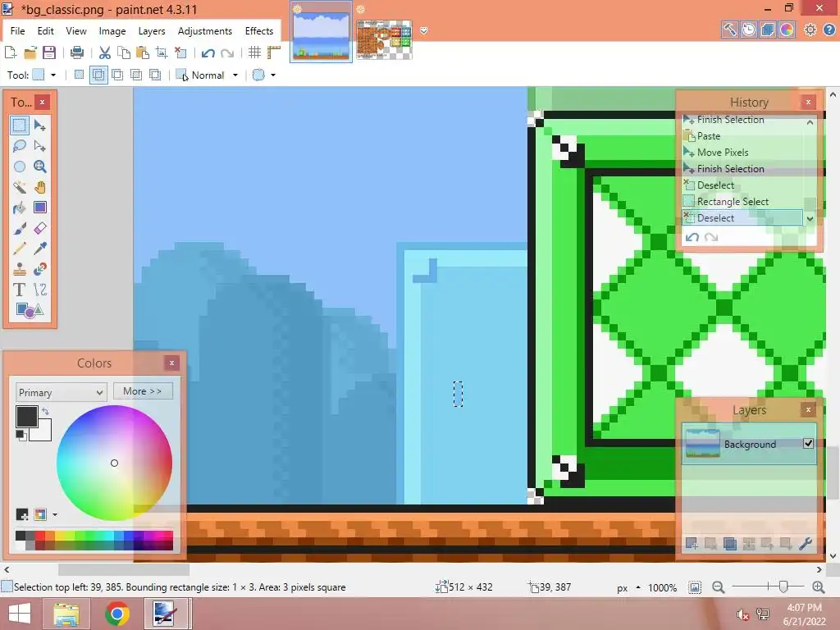Select the Text tool

20,290
